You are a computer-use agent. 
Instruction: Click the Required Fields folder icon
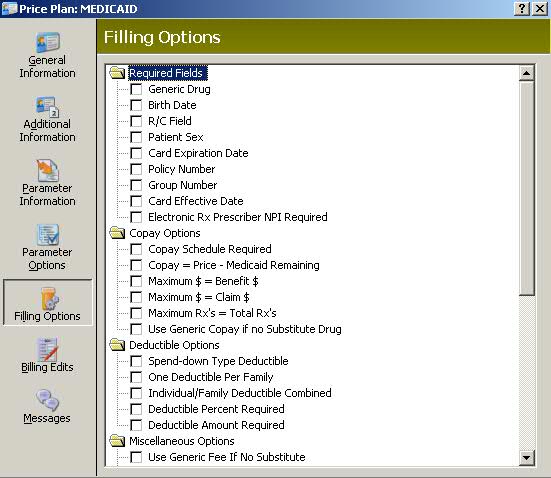pos(117,73)
